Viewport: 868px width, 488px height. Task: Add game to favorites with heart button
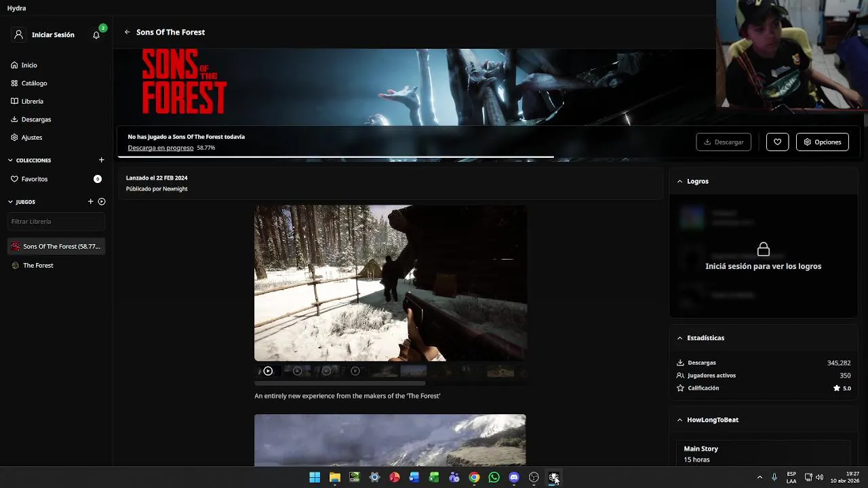(777, 142)
